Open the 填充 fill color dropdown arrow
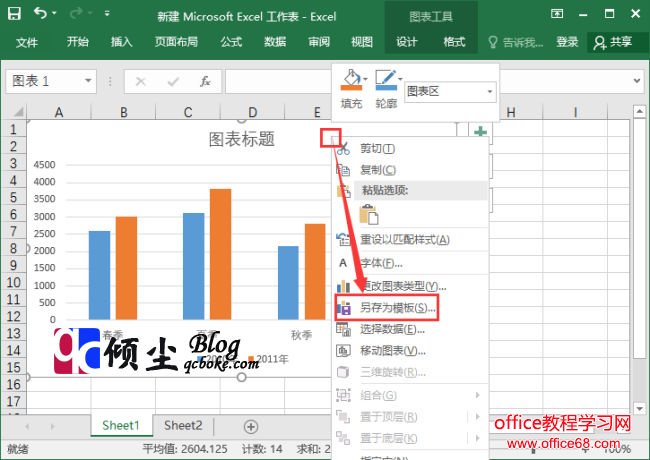Viewport: 650px width, 460px height. pos(366,79)
